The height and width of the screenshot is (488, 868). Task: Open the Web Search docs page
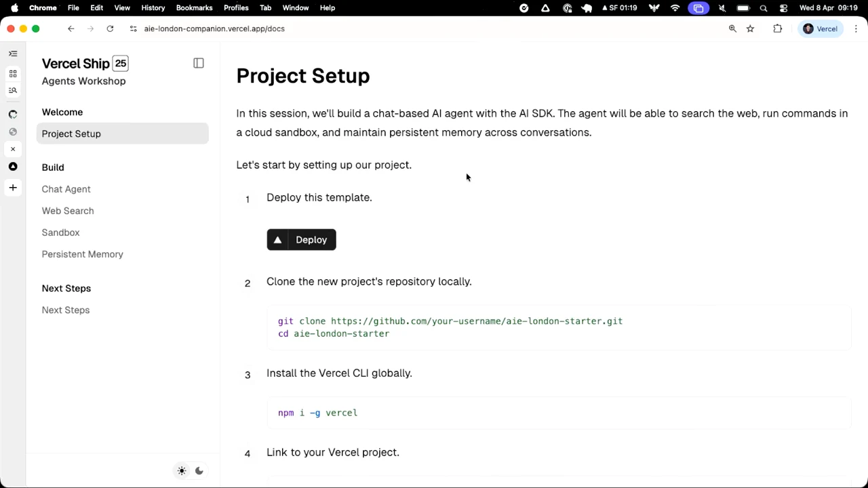68,211
